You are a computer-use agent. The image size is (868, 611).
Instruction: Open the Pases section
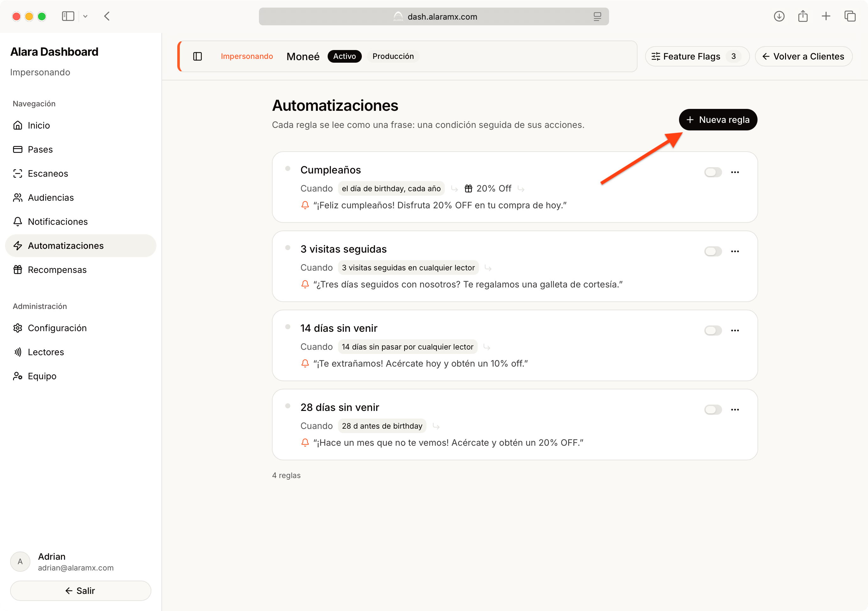click(x=80, y=149)
